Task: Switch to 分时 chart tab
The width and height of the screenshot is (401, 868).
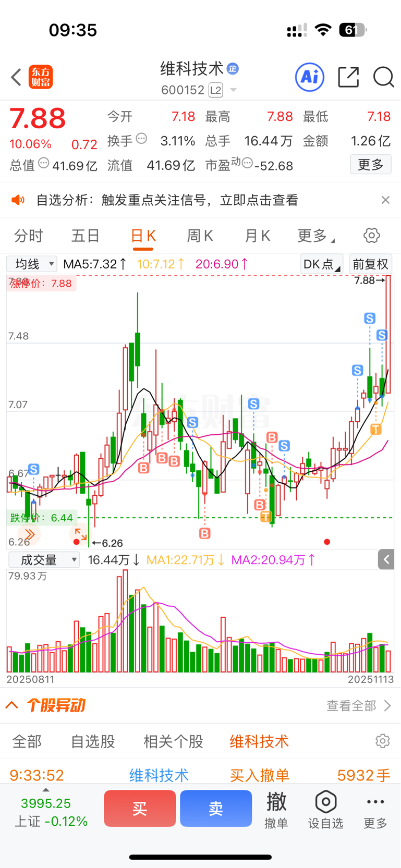Action: click(28, 236)
